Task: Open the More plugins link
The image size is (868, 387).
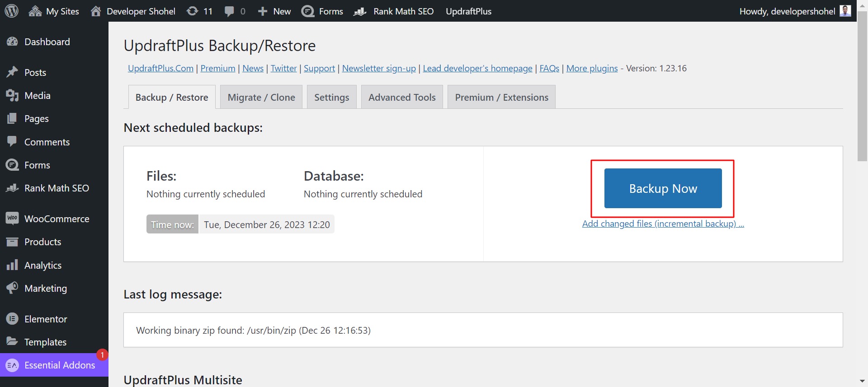Action: 592,68
